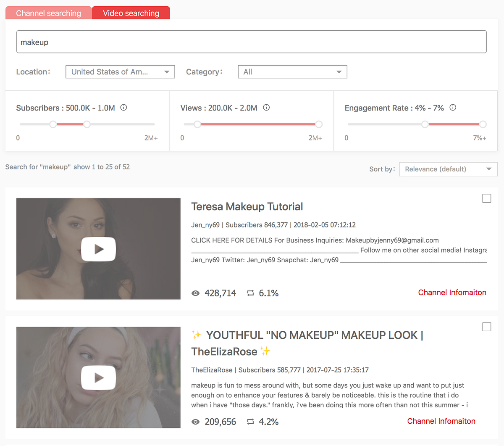Viewport: 504px width, 446px height.
Task: Open the Sort by Relevance dropdown
Action: [x=448, y=169]
